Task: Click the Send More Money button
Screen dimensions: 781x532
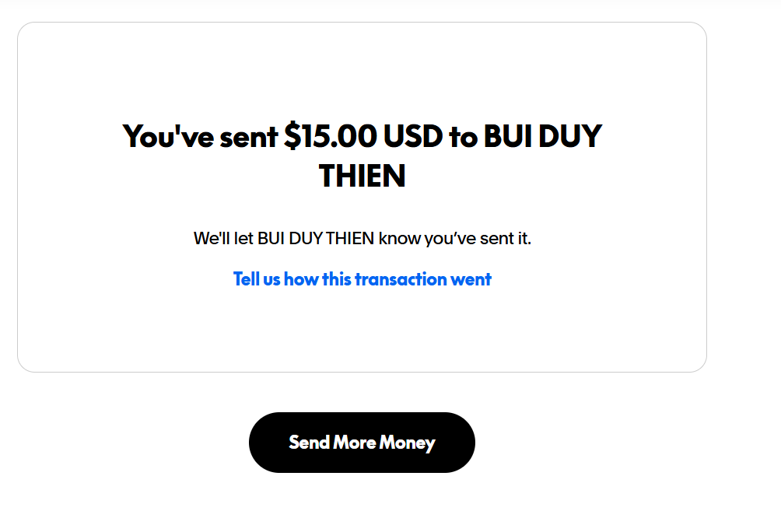Action: click(362, 443)
